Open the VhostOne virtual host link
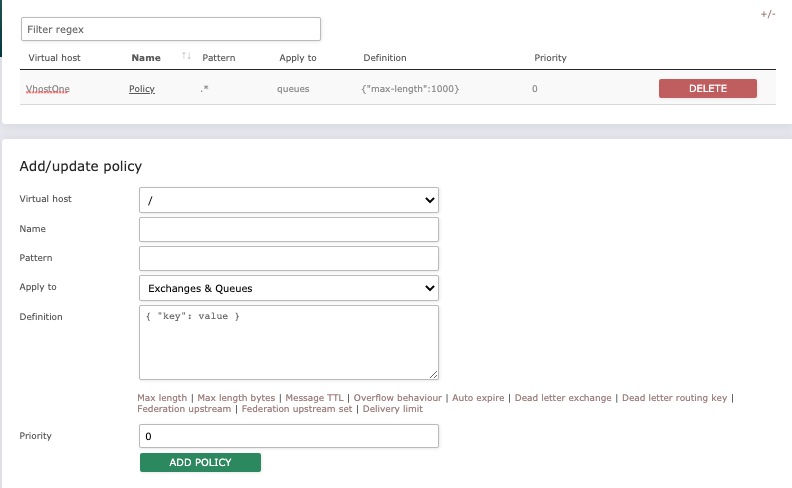This screenshot has height=488, width=792. [x=48, y=89]
